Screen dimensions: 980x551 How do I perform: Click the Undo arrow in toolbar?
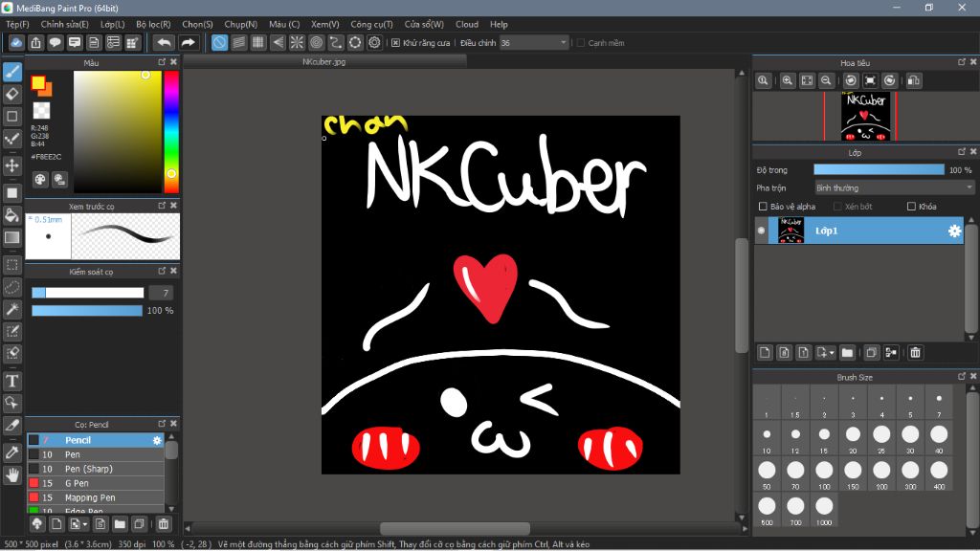pos(164,42)
